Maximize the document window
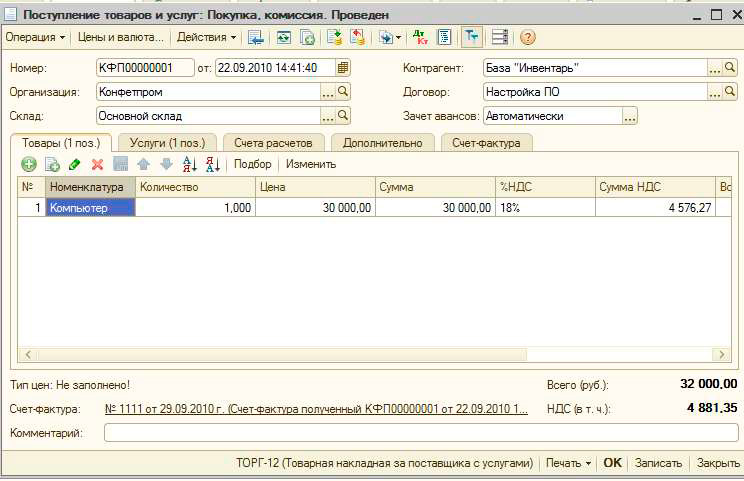Viewport: 744px width, 481px height. click(716, 15)
